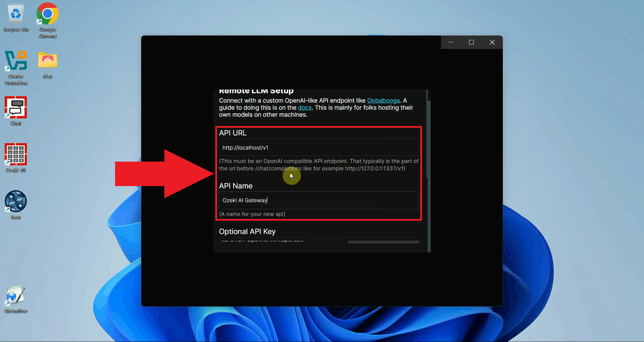This screenshot has width=644, height=342.
Task: Open the Weboffice desktop shortcut
Action: (x=16, y=299)
